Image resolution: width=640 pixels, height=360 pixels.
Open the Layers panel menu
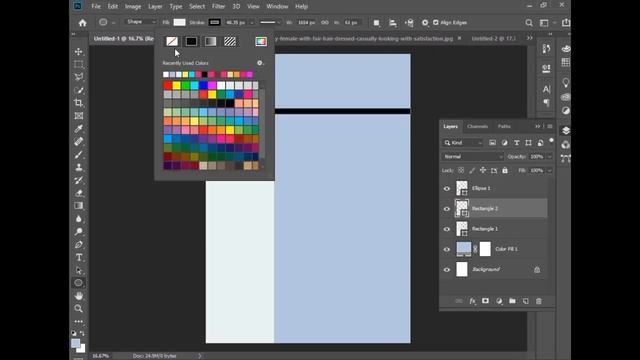(x=550, y=127)
